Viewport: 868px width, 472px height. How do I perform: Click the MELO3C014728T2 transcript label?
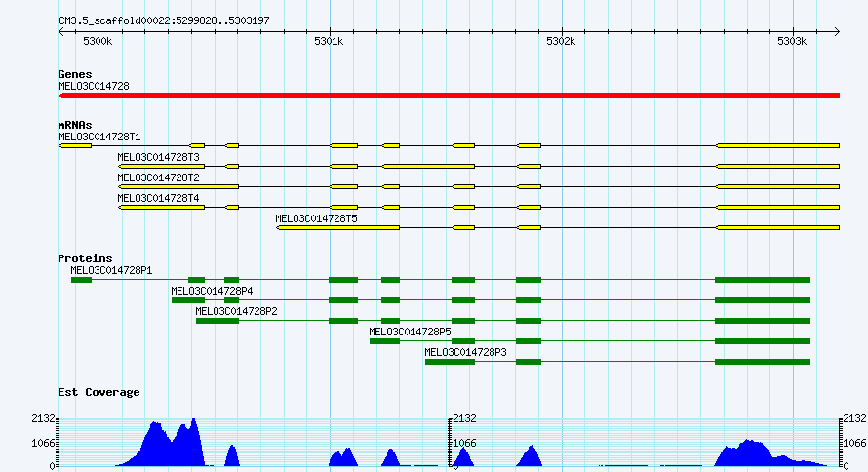[158, 177]
